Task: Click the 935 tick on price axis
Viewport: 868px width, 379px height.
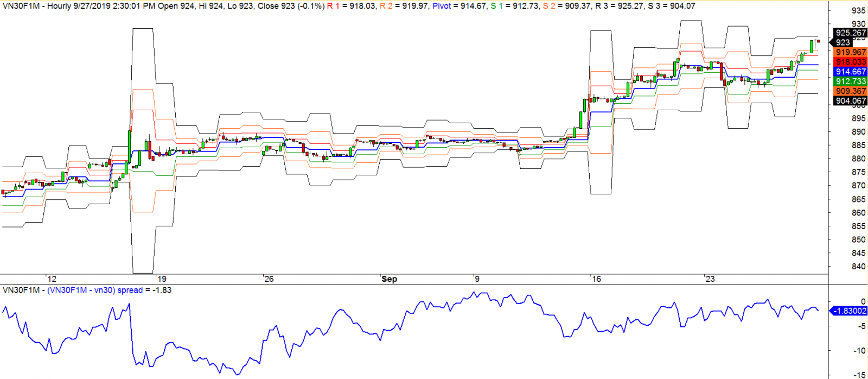Action: pyautogui.click(x=859, y=11)
